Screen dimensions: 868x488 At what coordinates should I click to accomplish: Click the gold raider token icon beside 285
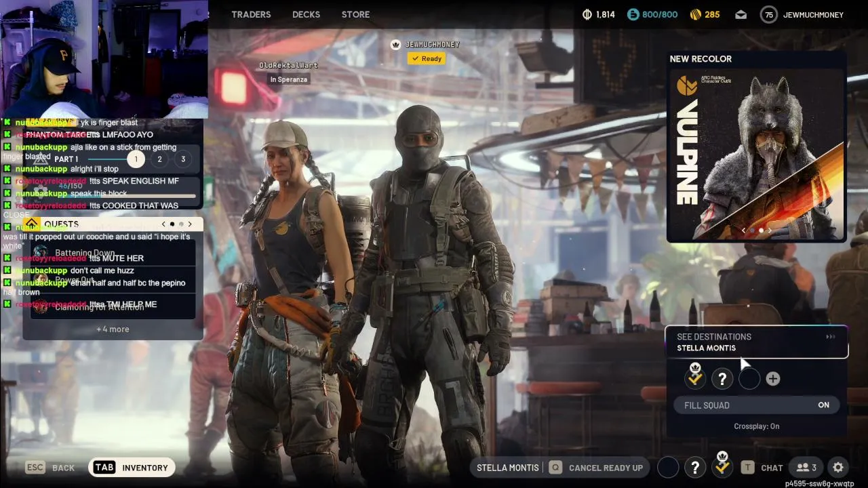(695, 14)
